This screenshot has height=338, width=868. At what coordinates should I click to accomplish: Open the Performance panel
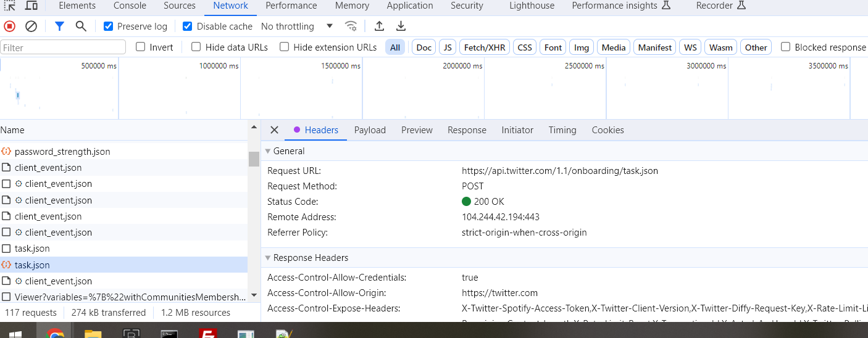click(291, 6)
